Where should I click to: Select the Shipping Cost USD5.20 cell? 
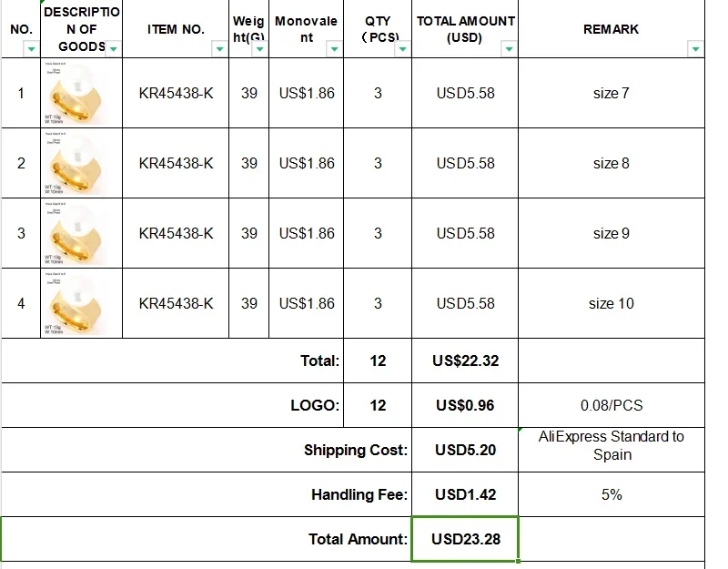coord(465,450)
